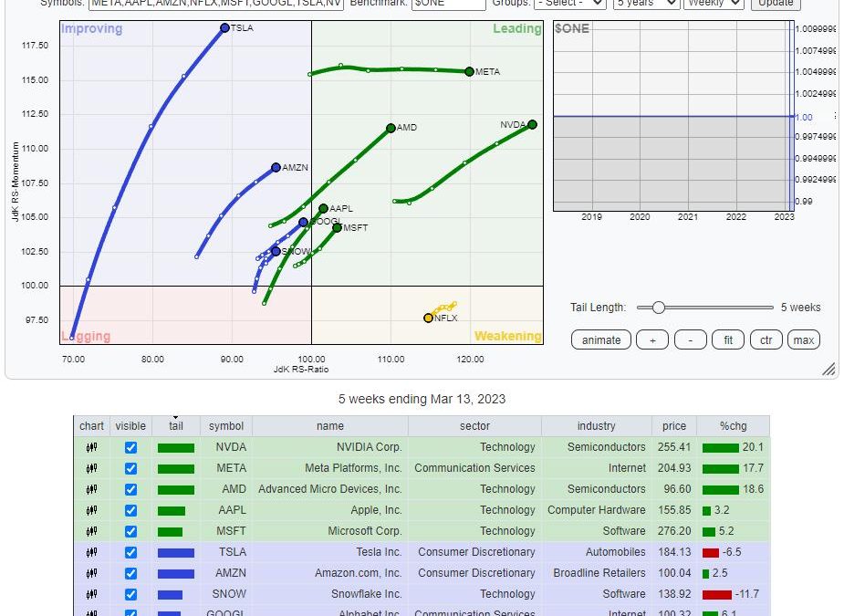The height and width of the screenshot is (616, 844).
Task: Uncheck visibility for META
Action: [130, 468]
